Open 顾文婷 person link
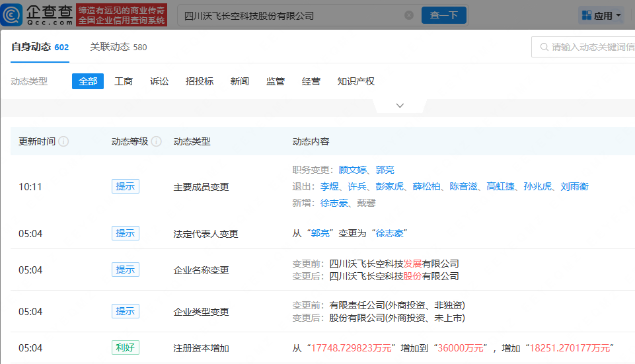The height and width of the screenshot is (364, 635). (353, 170)
